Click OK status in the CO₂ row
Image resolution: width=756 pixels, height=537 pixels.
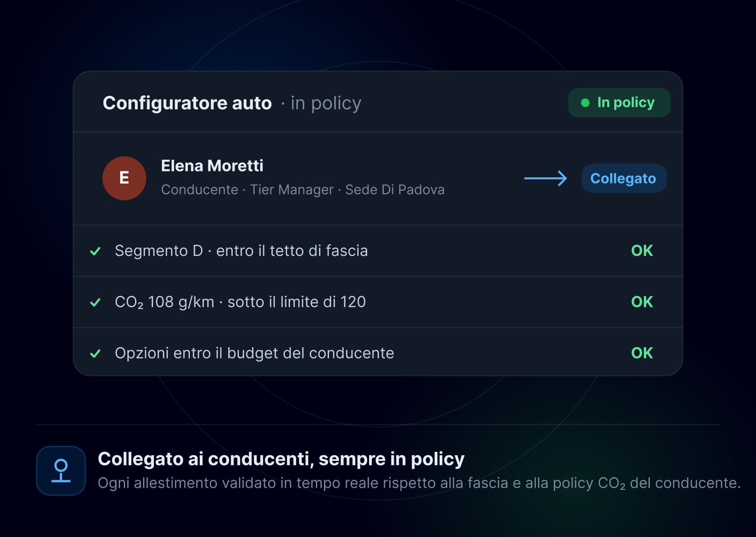click(x=642, y=302)
